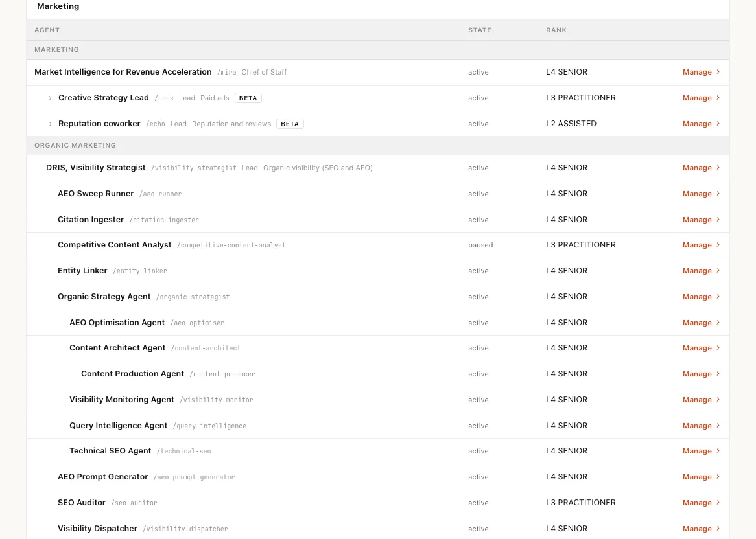
Task: Open Manage for Content Production Agent
Action: point(701,374)
